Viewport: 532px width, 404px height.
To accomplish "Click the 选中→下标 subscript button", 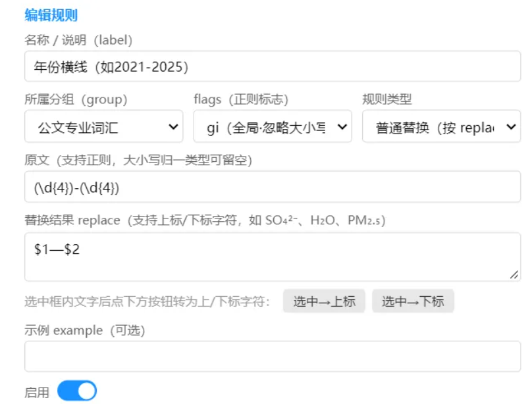I will coord(413,301).
